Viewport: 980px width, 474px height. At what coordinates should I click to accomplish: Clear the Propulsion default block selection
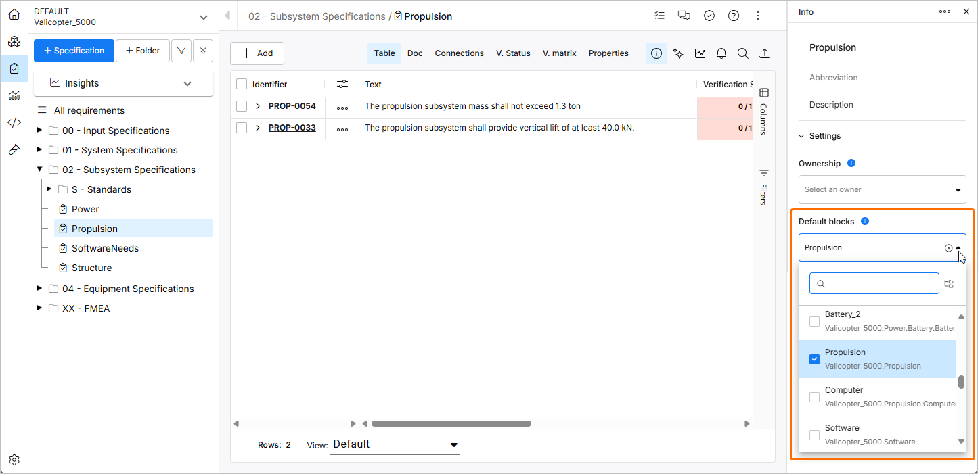(x=949, y=248)
